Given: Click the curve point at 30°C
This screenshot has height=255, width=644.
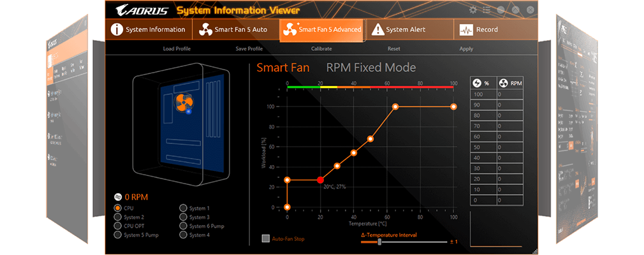Looking at the screenshot, I should click(x=337, y=166).
